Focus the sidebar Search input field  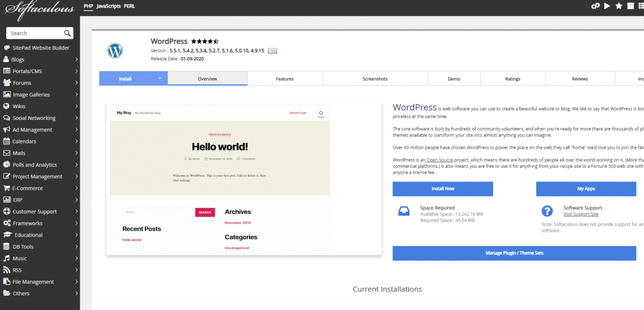36,33
